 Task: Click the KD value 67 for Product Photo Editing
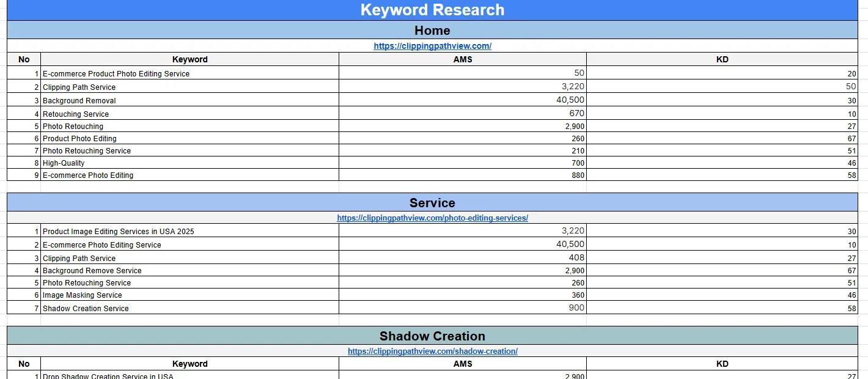pyautogui.click(x=721, y=138)
